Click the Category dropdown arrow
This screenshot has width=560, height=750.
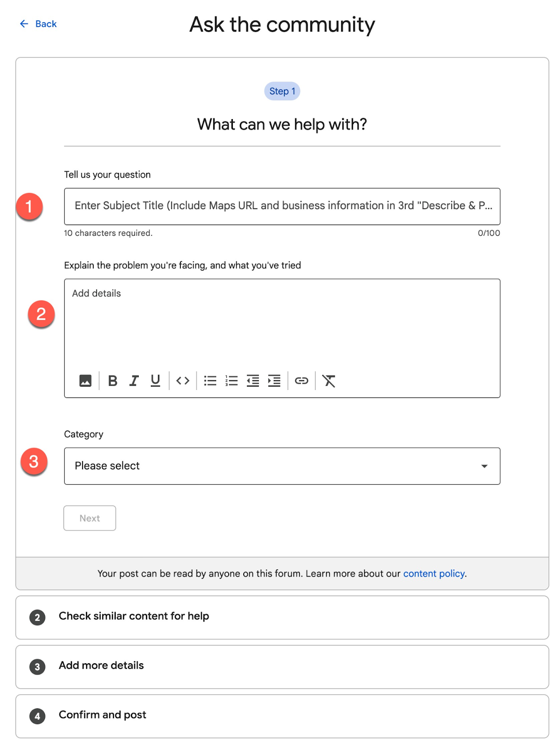(x=484, y=466)
